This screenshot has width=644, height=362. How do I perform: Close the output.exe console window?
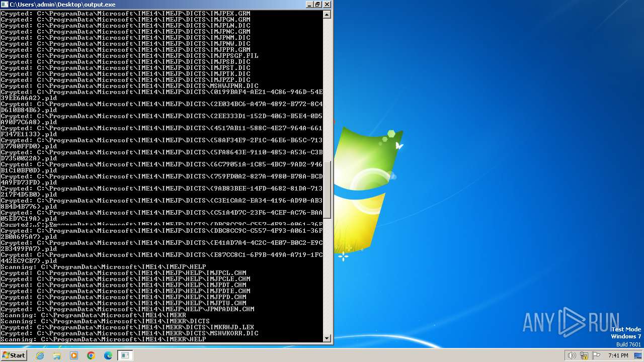(327, 4)
